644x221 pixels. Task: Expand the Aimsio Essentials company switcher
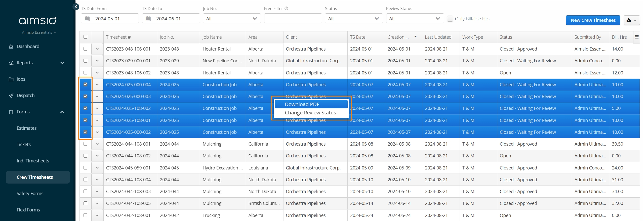click(39, 32)
